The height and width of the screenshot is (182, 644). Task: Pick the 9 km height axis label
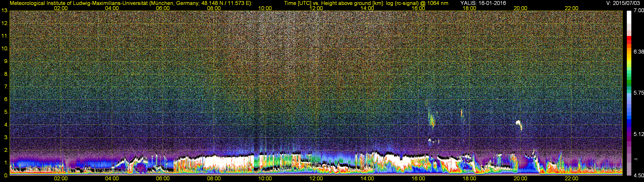[x=6, y=61]
